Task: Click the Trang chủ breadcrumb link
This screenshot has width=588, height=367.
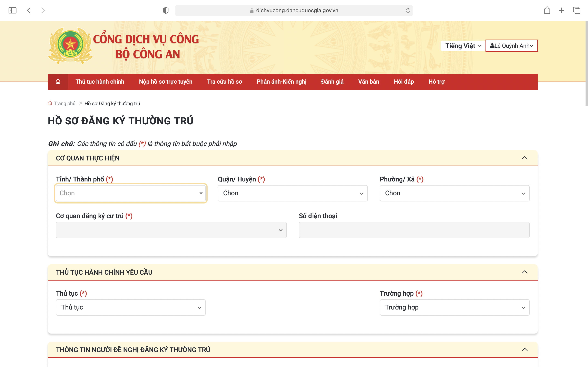Action: tap(64, 103)
